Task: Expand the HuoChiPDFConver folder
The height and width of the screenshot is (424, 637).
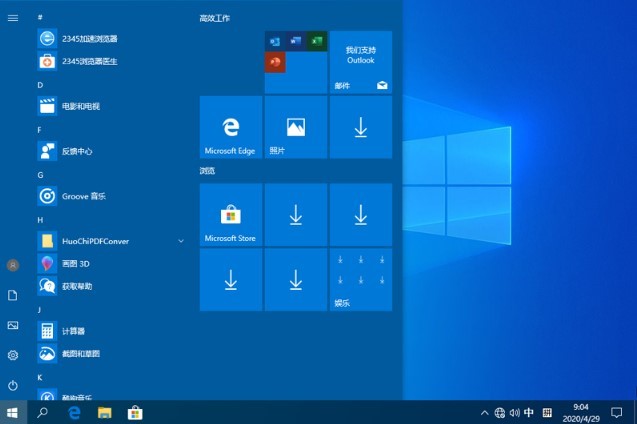Action: (181, 241)
